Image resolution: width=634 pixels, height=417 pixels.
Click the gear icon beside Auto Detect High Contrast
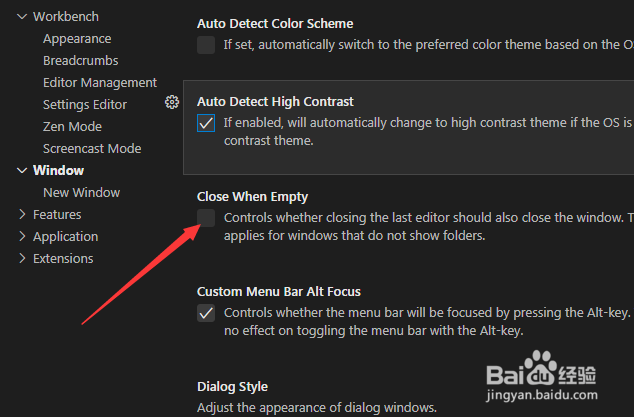coord(172,102)
